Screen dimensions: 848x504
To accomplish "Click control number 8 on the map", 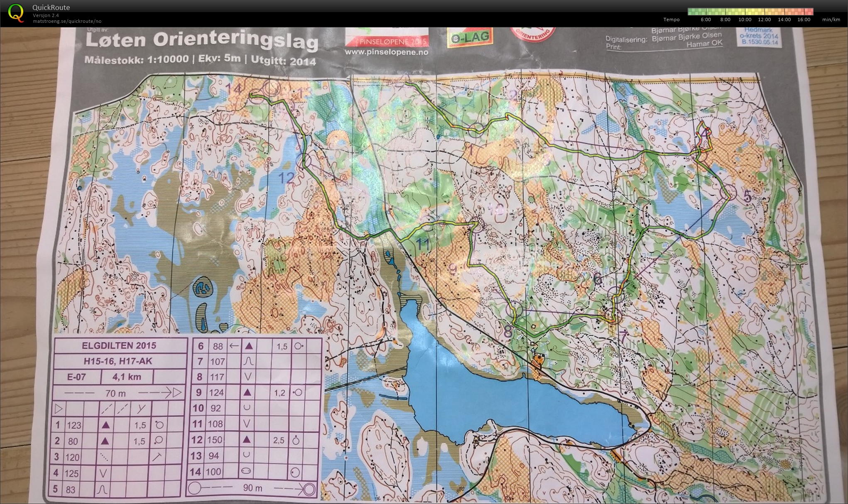I will [x=507, y=332].
